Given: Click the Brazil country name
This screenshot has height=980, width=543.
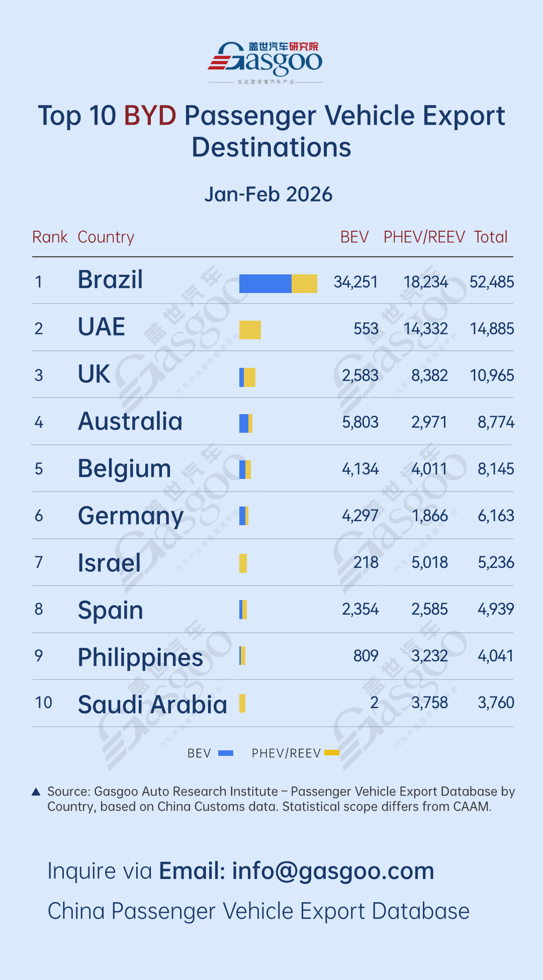Looking at the screenshot, I should (x=111, y=280).
